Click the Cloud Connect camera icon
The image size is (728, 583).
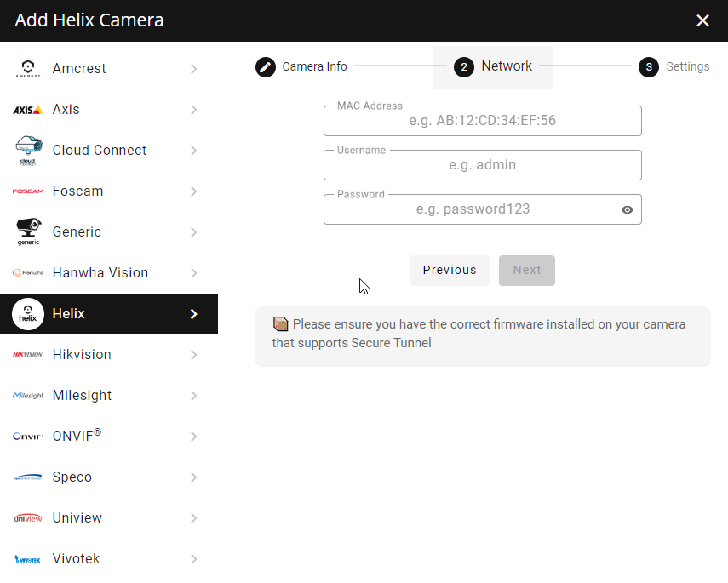coord(28,151)
